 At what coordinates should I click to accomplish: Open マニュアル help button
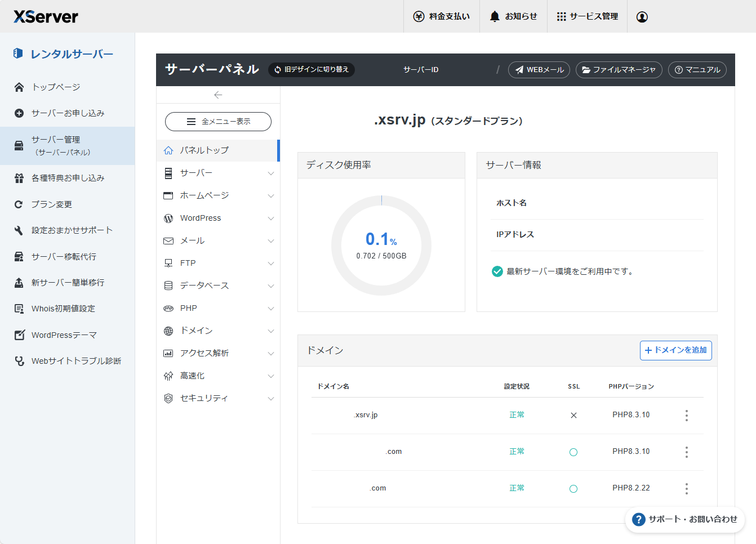coord(697,70)
